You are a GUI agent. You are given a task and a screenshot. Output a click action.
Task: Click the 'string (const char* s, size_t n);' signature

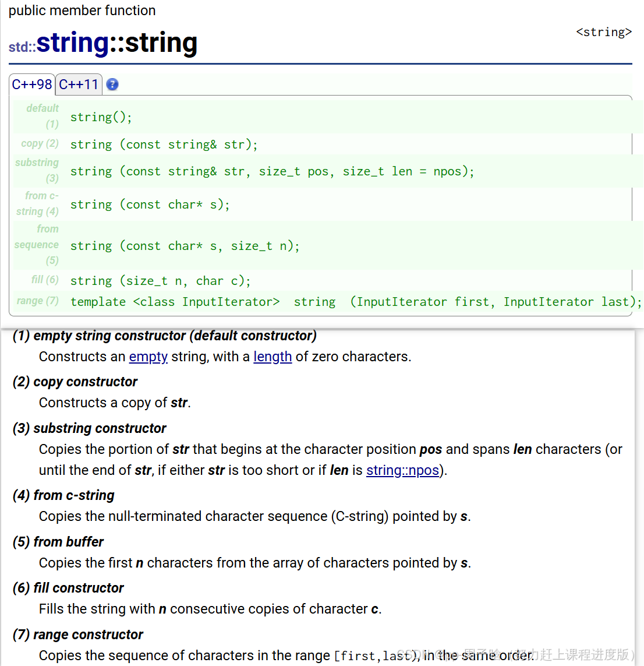(x=185, y=246)
